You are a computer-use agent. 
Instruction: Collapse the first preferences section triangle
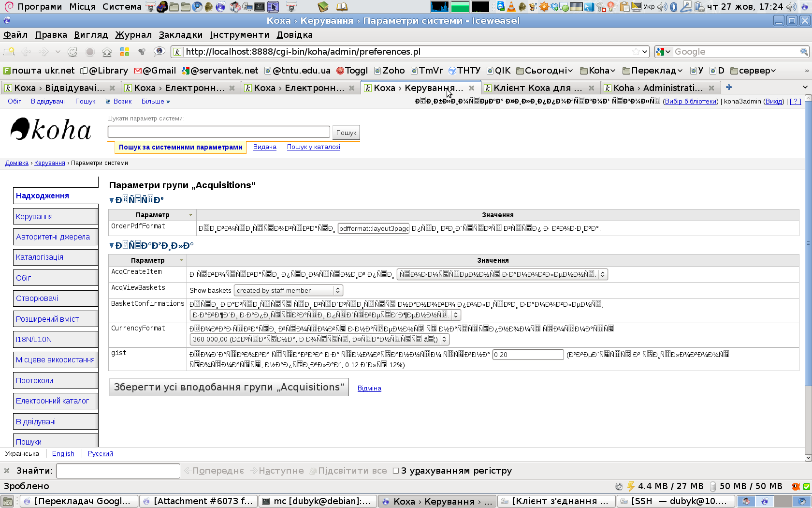pyautogui.click(x=112, y=200)
